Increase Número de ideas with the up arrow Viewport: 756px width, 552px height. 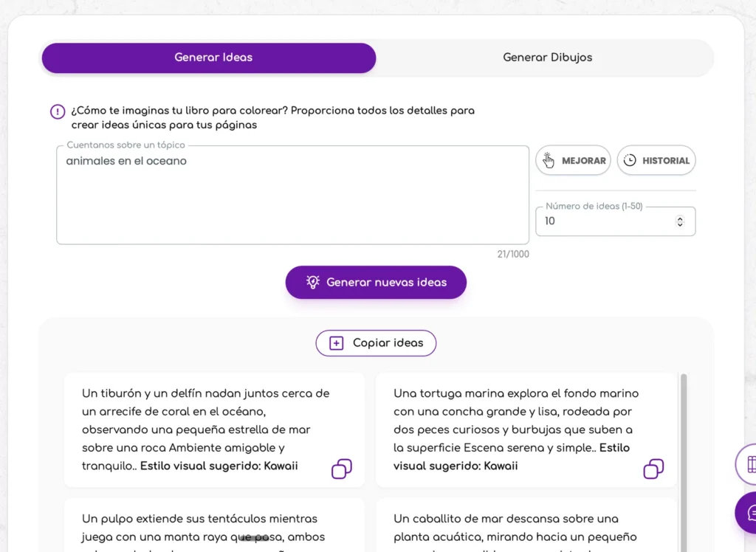coord(680,218)
